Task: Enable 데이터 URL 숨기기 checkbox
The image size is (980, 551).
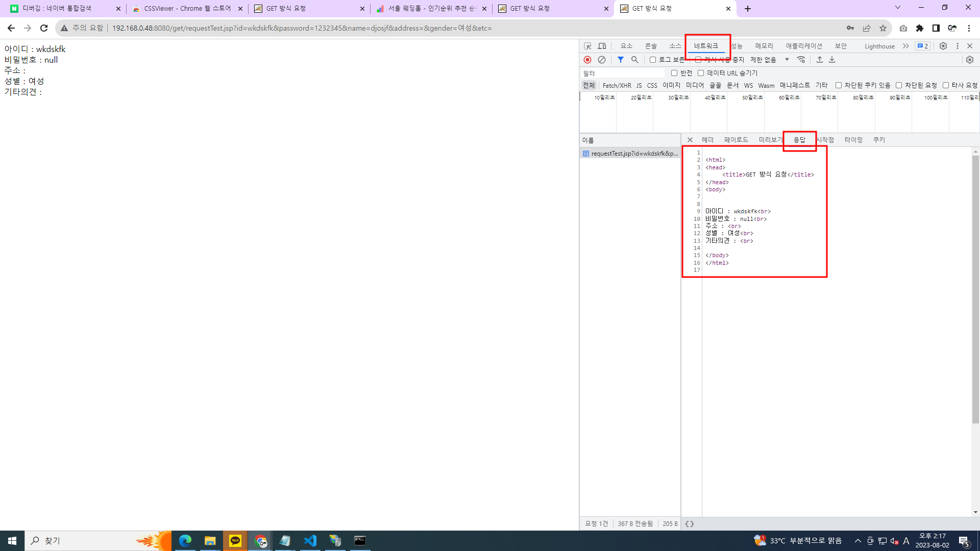Action: (701, 73)
